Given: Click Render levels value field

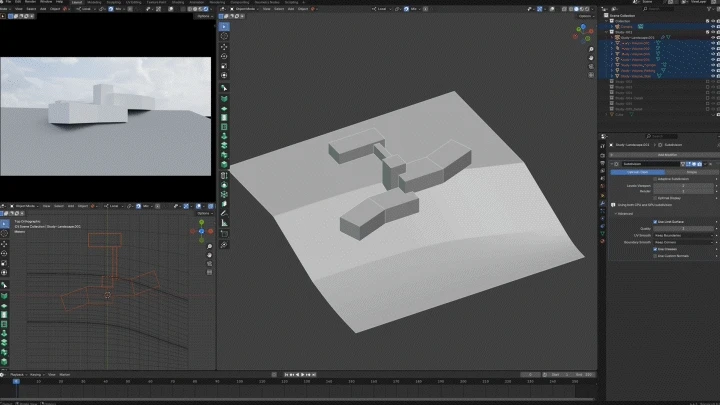Looking at the screenshot, I should click(683, 191).
